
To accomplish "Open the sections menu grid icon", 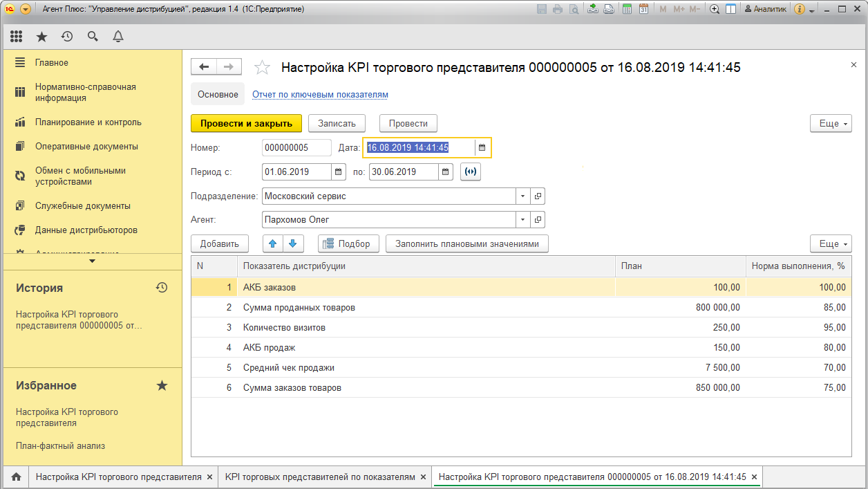I will pos(16,37).
